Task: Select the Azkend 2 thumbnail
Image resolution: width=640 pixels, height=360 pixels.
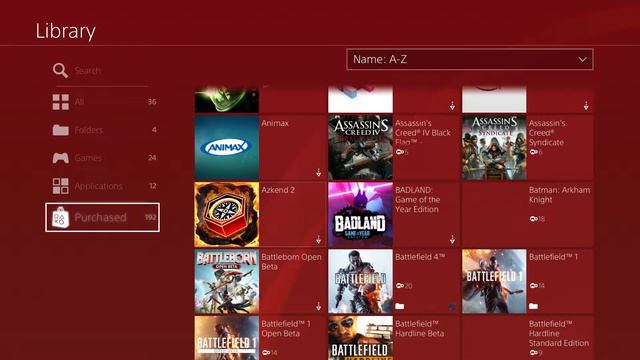Action: pyautogui.click(x=227, y=214)
